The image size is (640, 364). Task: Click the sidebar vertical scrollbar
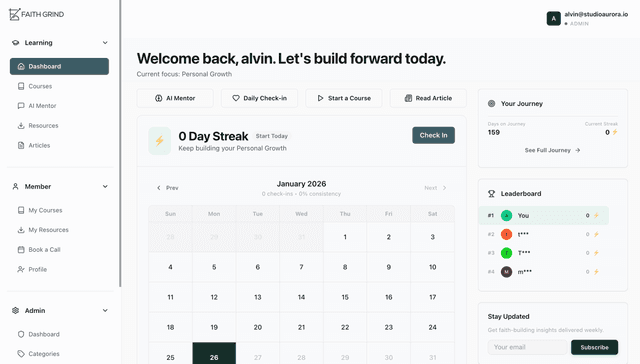click(120, 143)
